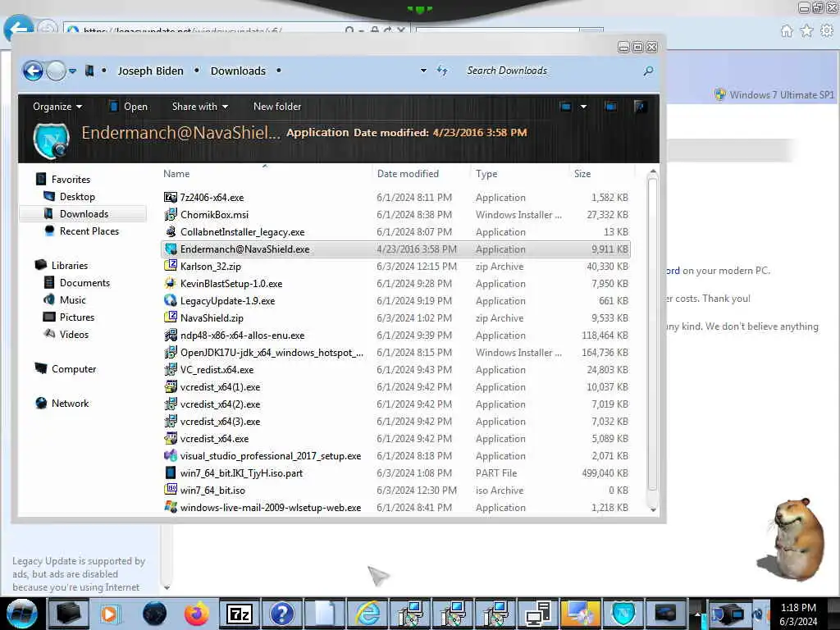This screenshot has width=840, height=630.
Task: Open the NavaShield taskbar icon
Action: 623,614
